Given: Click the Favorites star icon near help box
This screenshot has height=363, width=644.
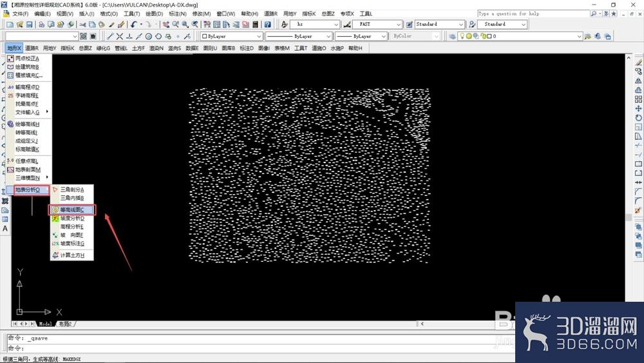Looking at the screenshot, I should pyautogui.click(x=614, y=14).
